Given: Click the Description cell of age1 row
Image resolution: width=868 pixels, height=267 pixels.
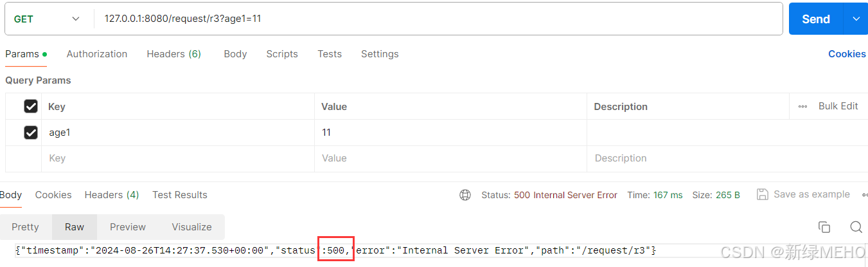Looking at the screenshot, I should coord(727,133).
